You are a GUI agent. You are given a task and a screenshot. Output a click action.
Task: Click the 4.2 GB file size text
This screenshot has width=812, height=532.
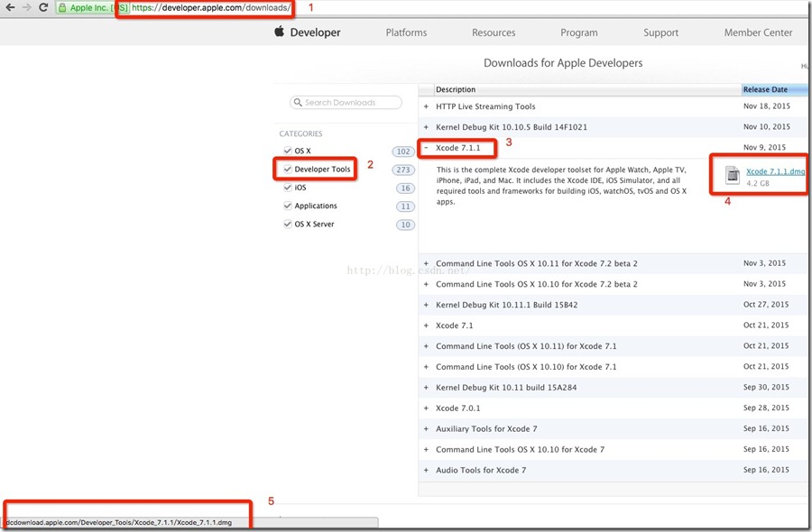tap(758, 183)
